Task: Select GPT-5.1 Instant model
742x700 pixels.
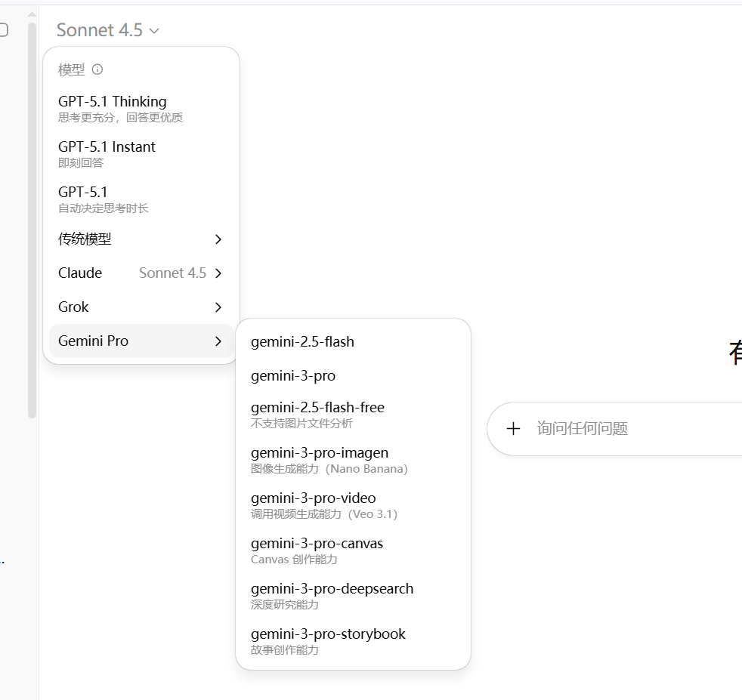Action: pyautogui.click(x=107, y=153)
